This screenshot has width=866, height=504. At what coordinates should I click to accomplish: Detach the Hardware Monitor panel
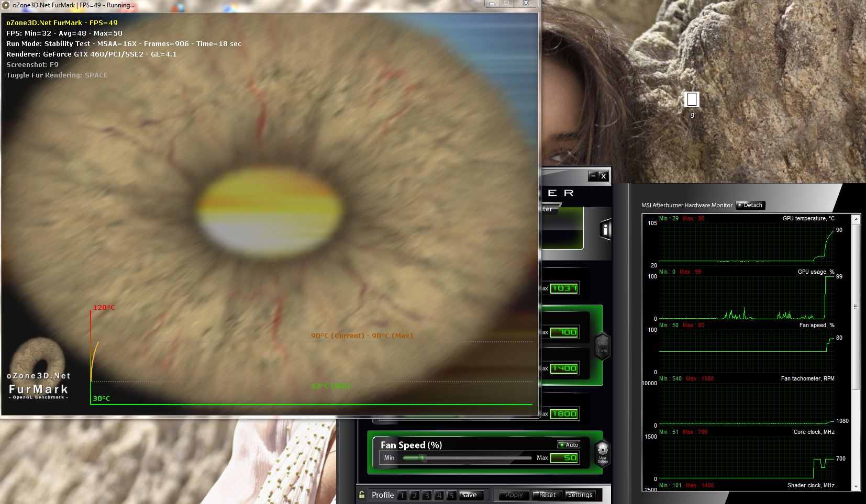tap(751, 205)
